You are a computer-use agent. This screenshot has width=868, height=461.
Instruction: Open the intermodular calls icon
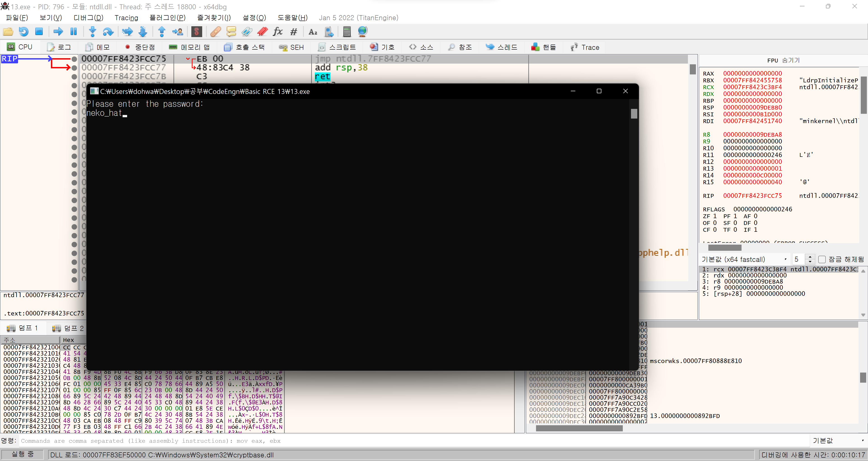(329, 32)
